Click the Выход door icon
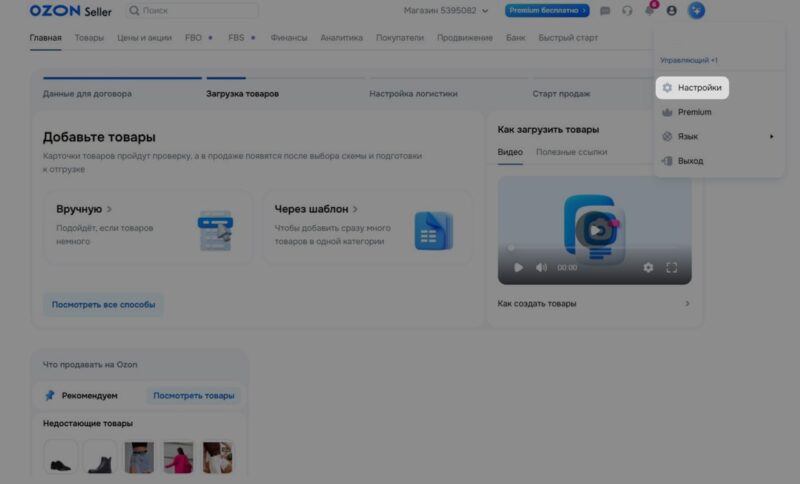This screenshot has width=800, height=484. [x=667, y=161]
